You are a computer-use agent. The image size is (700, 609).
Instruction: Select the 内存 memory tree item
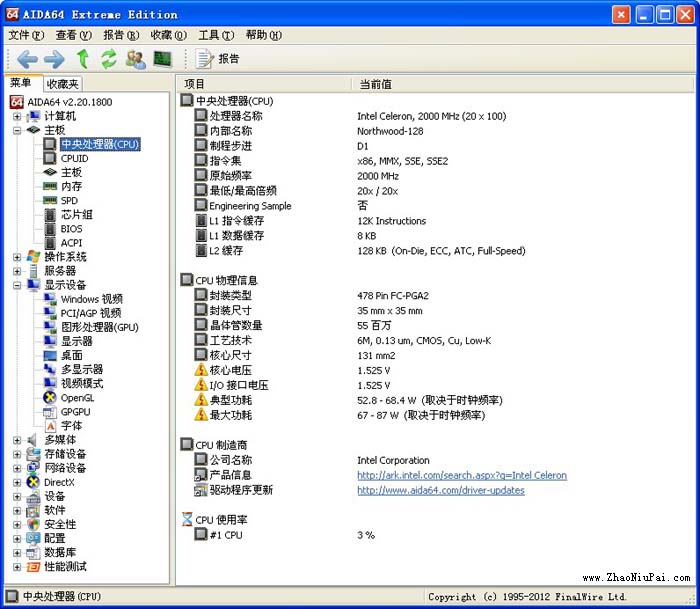71,186
